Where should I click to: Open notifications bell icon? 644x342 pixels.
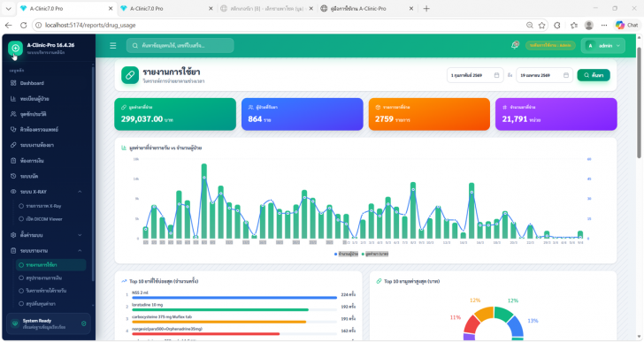tap(515, 45)
